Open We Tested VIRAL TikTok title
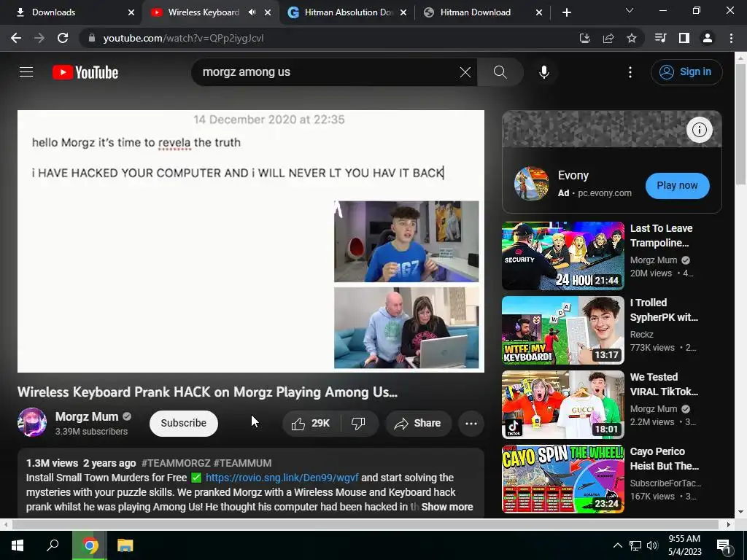747x560 pixels. click(664, 384)
